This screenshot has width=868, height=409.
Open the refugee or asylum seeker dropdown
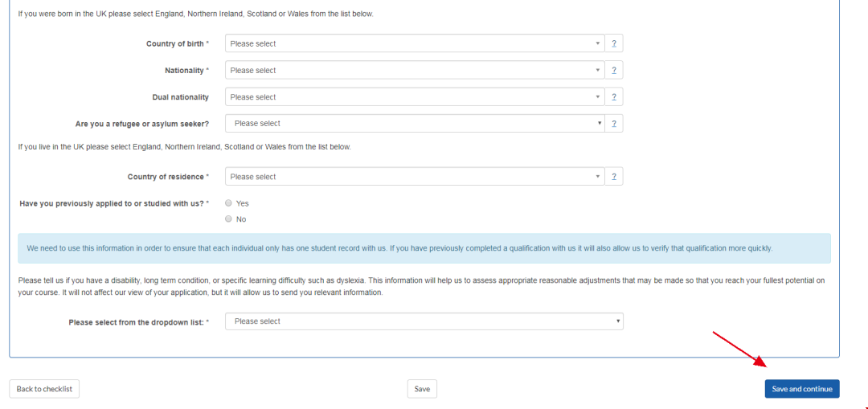tap(414, 124)
